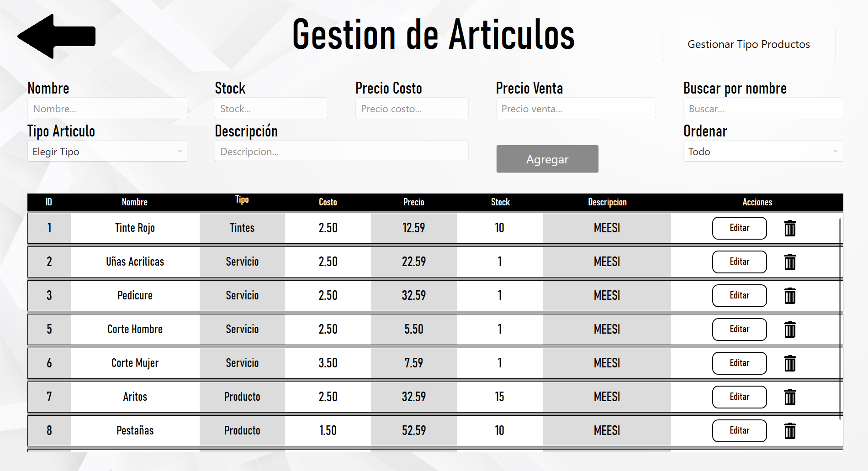Open the Tipo Articulo dropdown
This screenshot has height=471, width=868.
tap(107, 152)
